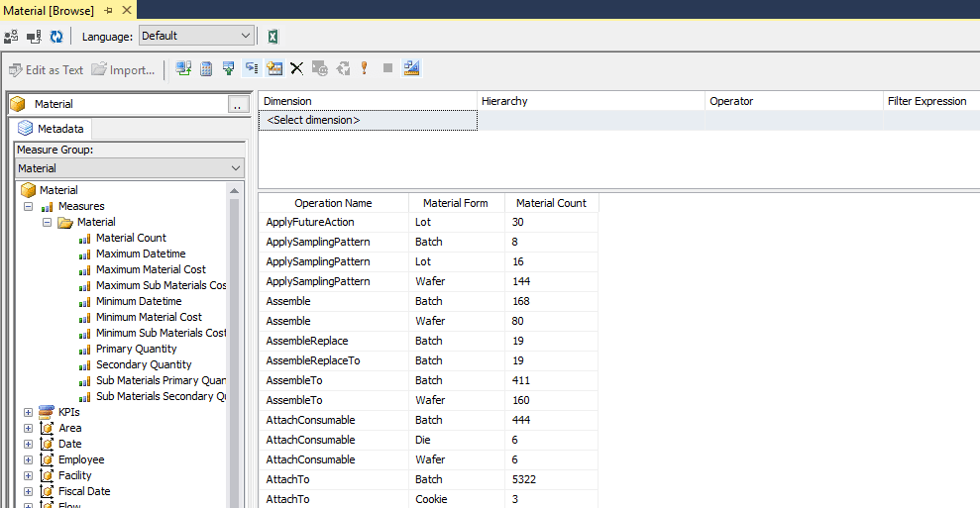Image resolution: width=980 pixels, height=508 pixels.
Task: Toggle the Auto Execute toolbar button
Action: click(x=252, y=69)
